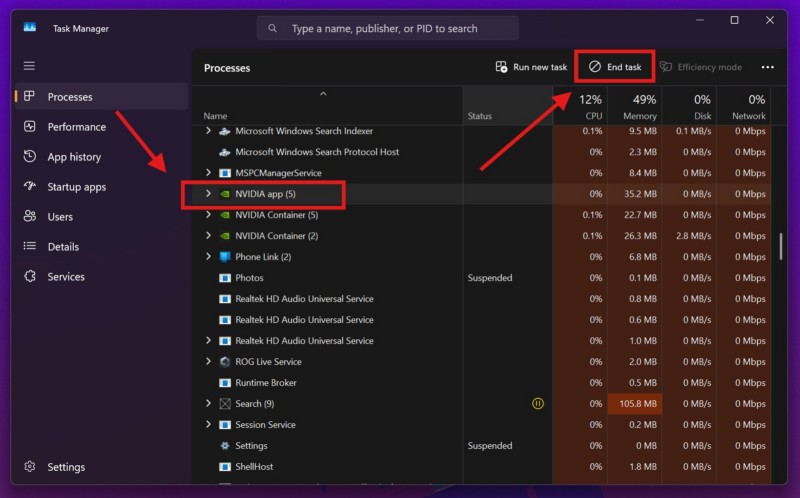Expand the Microsoft Windows Search Indexer row
This screenshot has height=498, width=800.
point(208,131)
